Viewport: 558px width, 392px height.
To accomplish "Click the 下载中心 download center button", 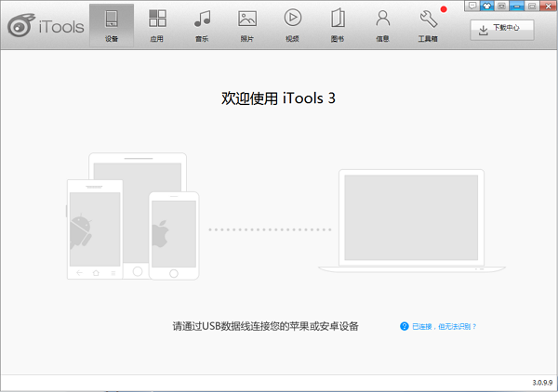I will pos(502,30).
